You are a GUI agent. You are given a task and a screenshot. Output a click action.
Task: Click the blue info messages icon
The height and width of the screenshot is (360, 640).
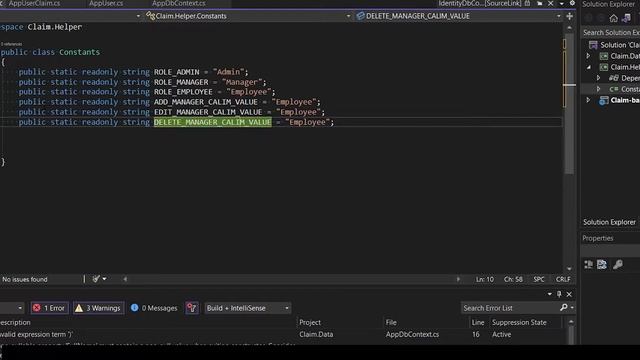134,308
